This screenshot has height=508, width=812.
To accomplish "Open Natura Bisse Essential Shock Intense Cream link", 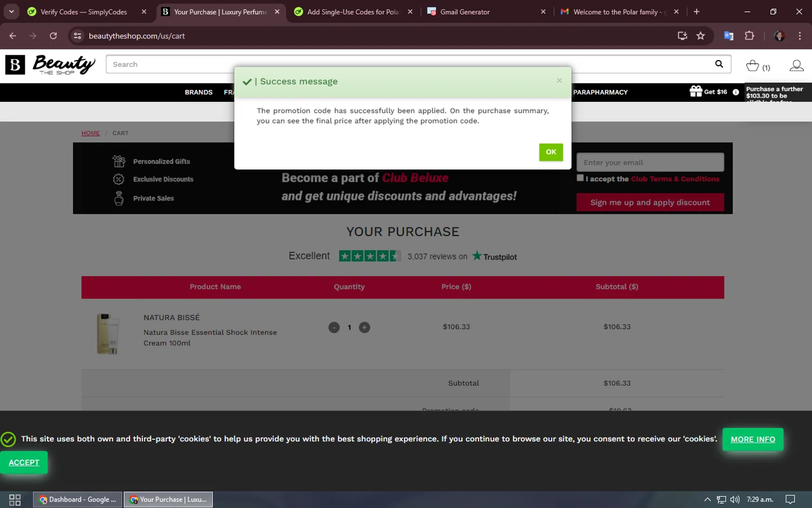I will 210,337.
